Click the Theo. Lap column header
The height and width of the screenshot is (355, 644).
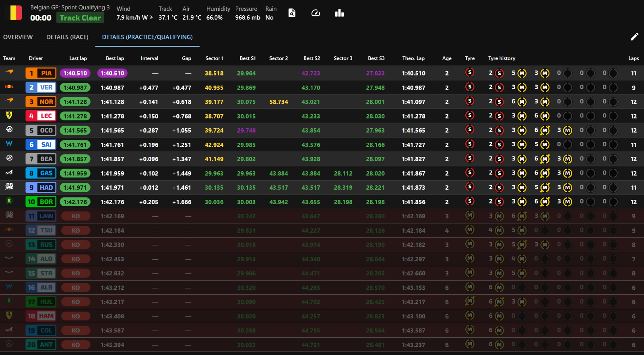pos(413,58)
